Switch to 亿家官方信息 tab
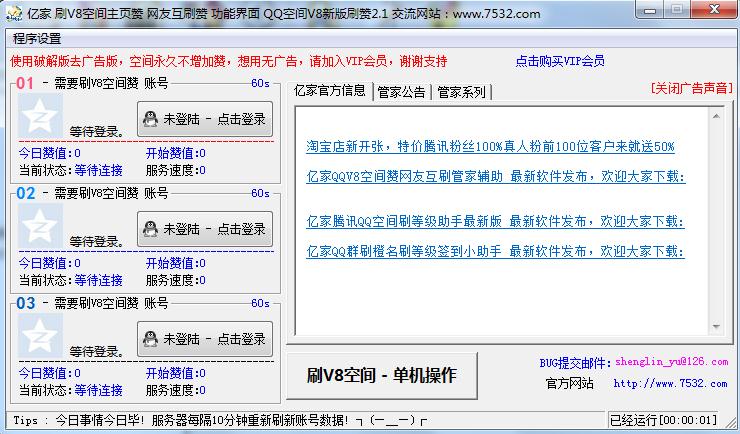The height and width of the screenshot is (434, 740). 329,90
